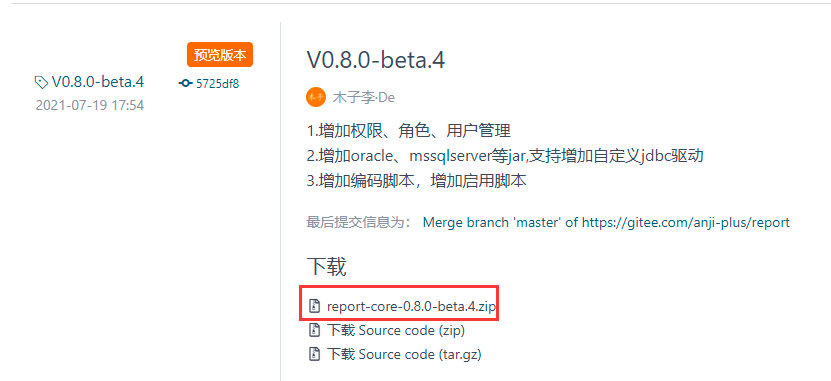Open the V0.8.0-beta.4 tag link in left column
Screen dimensions: 831x381
(x=97, y=82)
